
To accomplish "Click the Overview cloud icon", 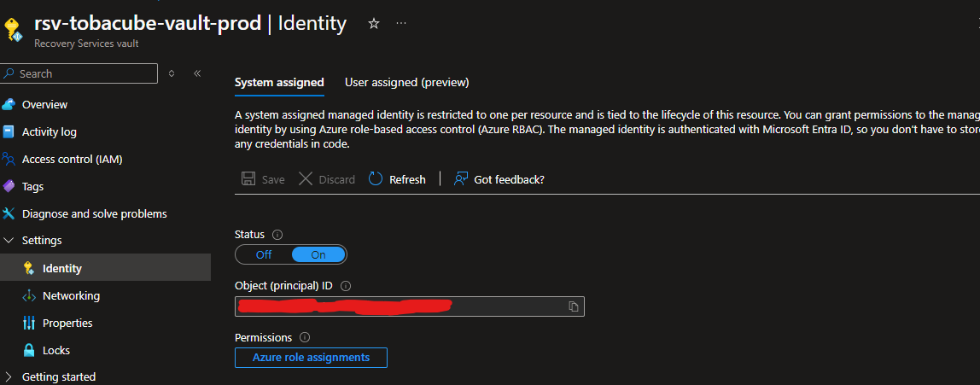I will tap(9, 104).
